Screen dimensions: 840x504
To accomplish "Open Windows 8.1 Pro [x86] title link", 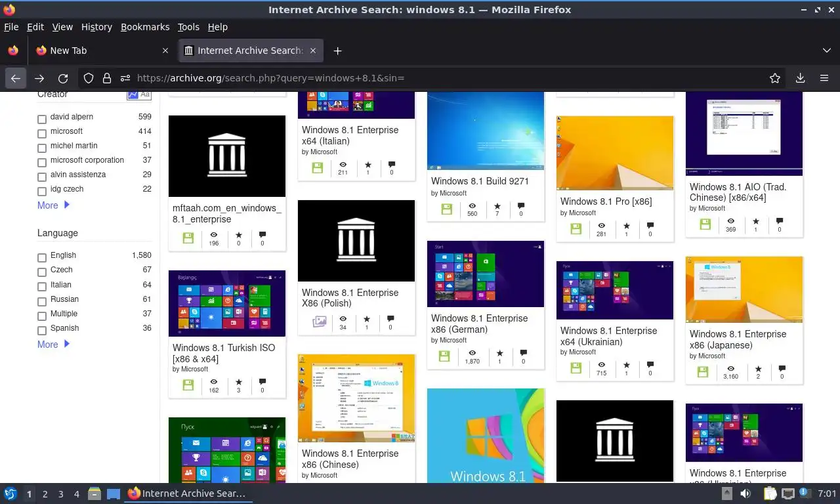I will (x=606, y=201).
